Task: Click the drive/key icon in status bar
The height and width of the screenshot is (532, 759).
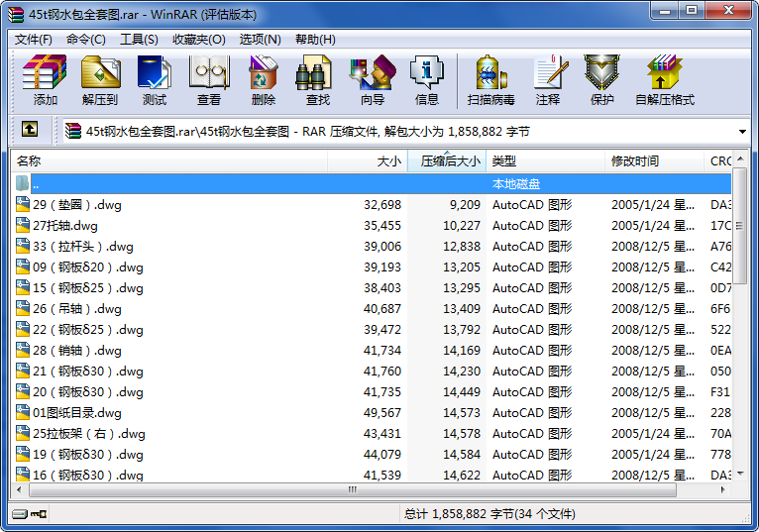Action: pyautogui.click(x=29, y=513)
